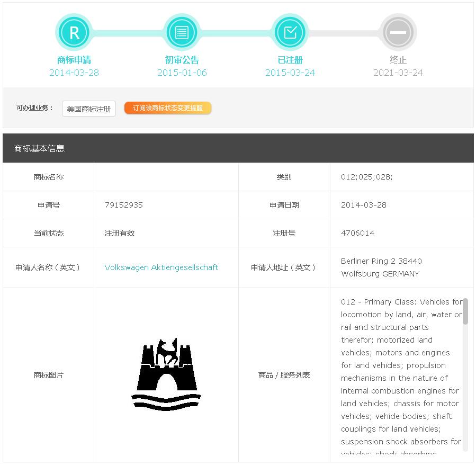The height and width of the screenshot is (465, 476).
Task: Select the 已注册 stage label
Action: [290, 60]
